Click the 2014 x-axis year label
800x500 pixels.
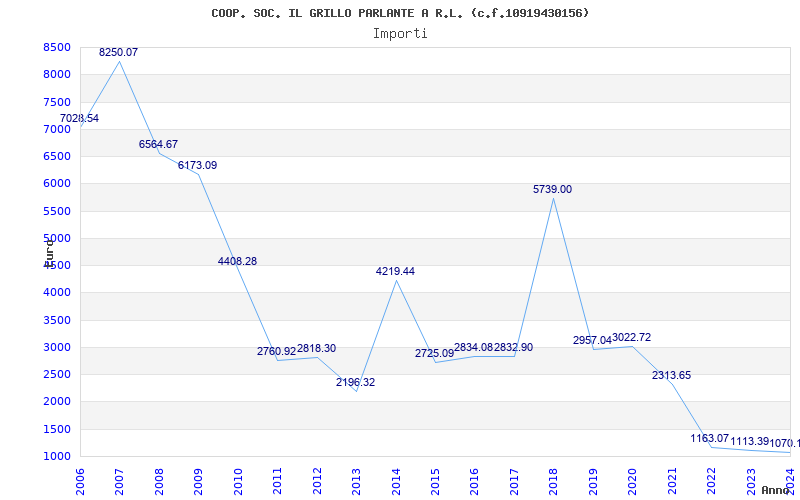click(396, 482)
